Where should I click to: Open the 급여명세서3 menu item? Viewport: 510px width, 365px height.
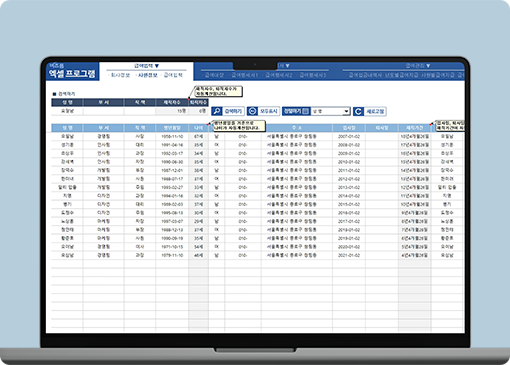click(x=312, y=75)
